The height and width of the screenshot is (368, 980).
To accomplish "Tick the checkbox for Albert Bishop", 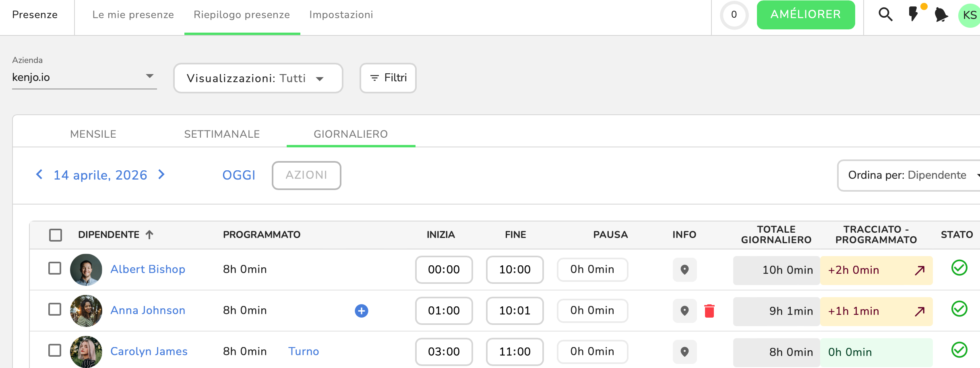I will 55,268.
